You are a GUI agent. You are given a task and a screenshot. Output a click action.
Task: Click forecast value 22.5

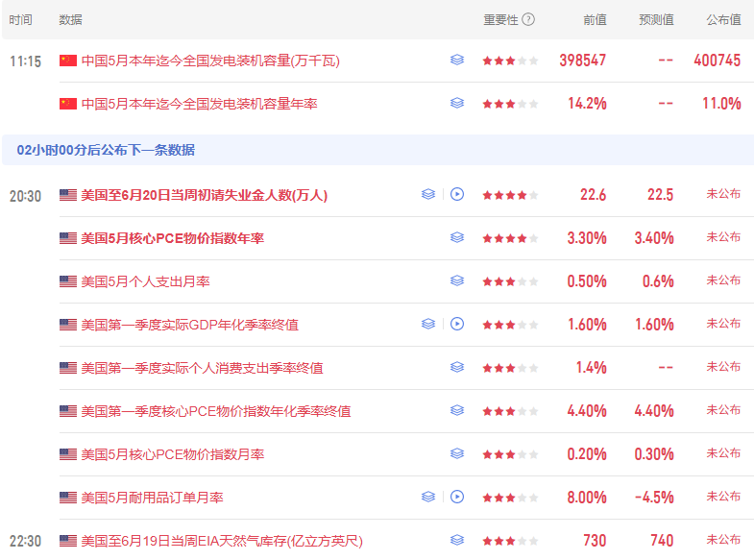[x=660, y=195]
